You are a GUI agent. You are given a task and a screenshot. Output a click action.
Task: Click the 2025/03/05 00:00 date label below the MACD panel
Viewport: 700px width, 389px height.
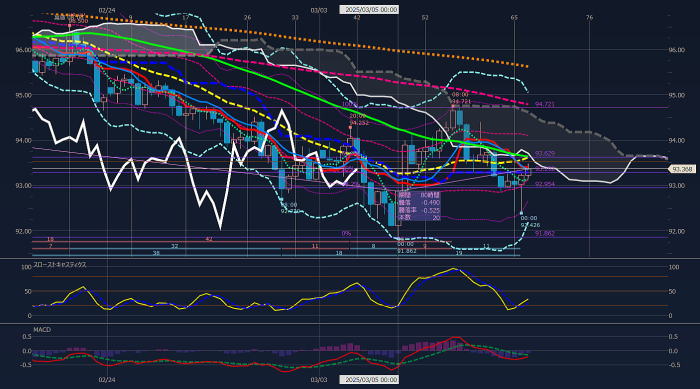369,380
